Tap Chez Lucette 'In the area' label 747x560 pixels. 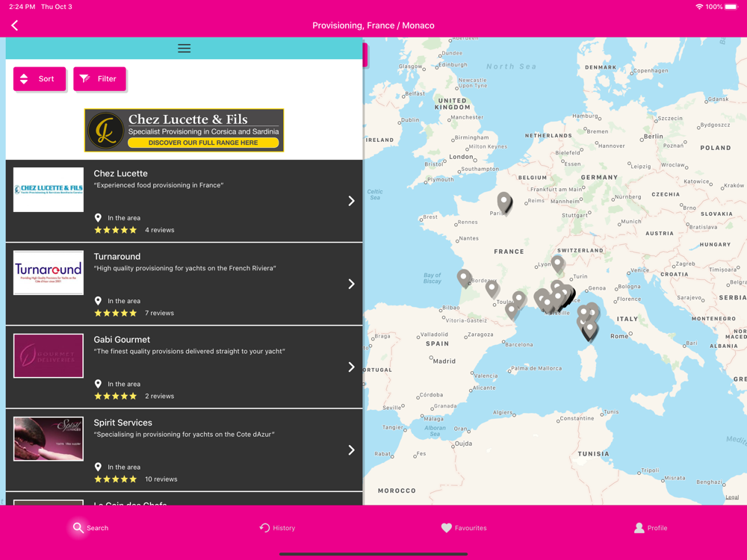[x=124, y=218]
